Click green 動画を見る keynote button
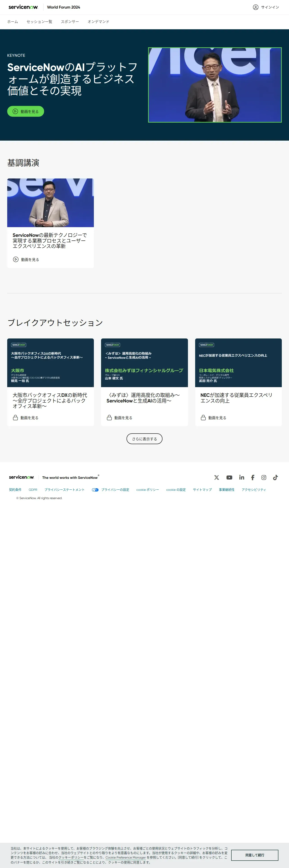The width and height of the screenshot is (289, 868). click(26, 111)
